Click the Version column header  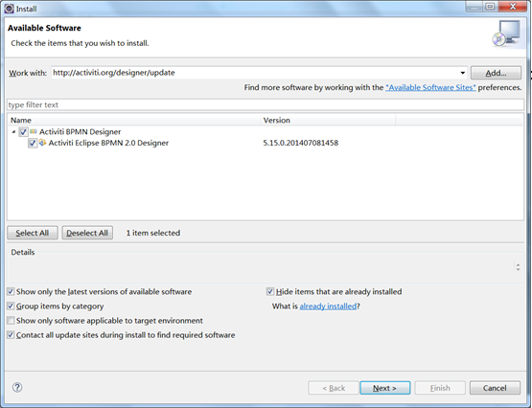[328, 121]
